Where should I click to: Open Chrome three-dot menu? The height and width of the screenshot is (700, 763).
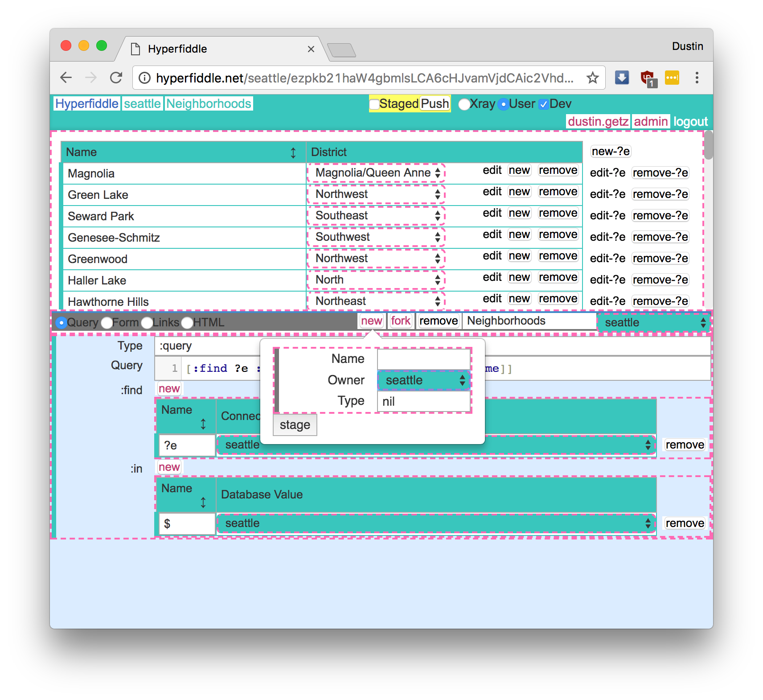point(697,78)
